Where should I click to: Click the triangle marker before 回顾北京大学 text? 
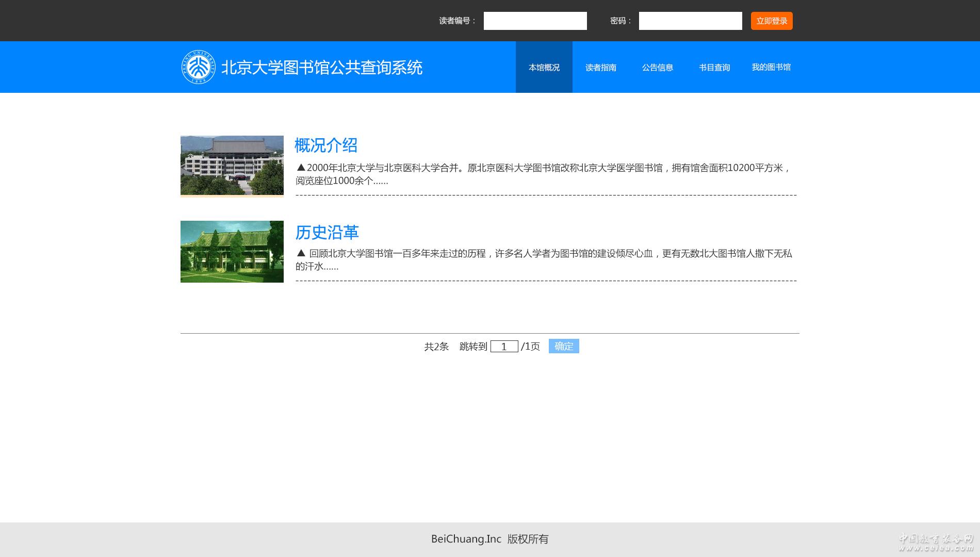pos(301,253)
